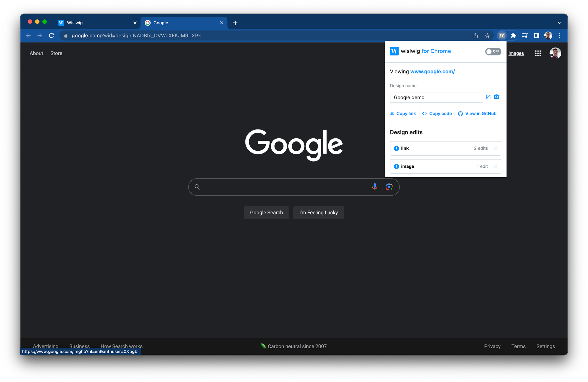Click the Wisiwig extension toolbar icon
The image size is (588, 382).
(x=502, y=36)
